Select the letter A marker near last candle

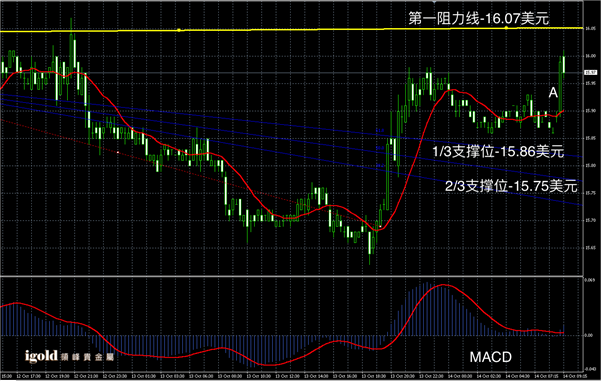(553, 93)
